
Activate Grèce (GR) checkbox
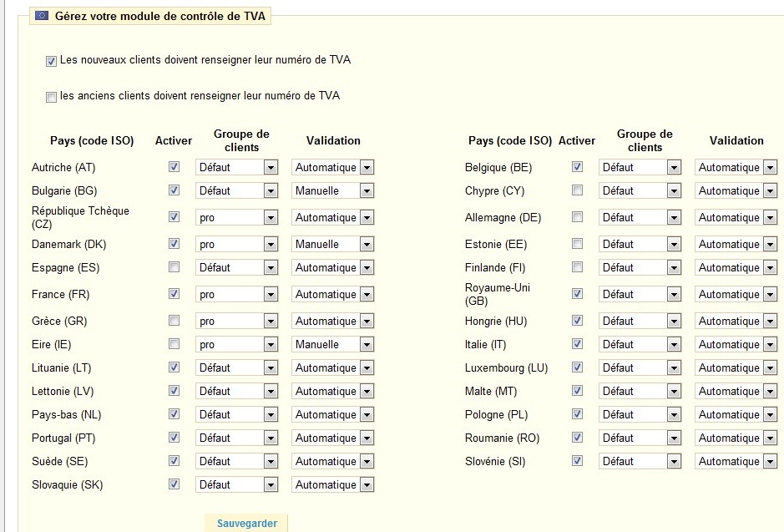(174, 320)
